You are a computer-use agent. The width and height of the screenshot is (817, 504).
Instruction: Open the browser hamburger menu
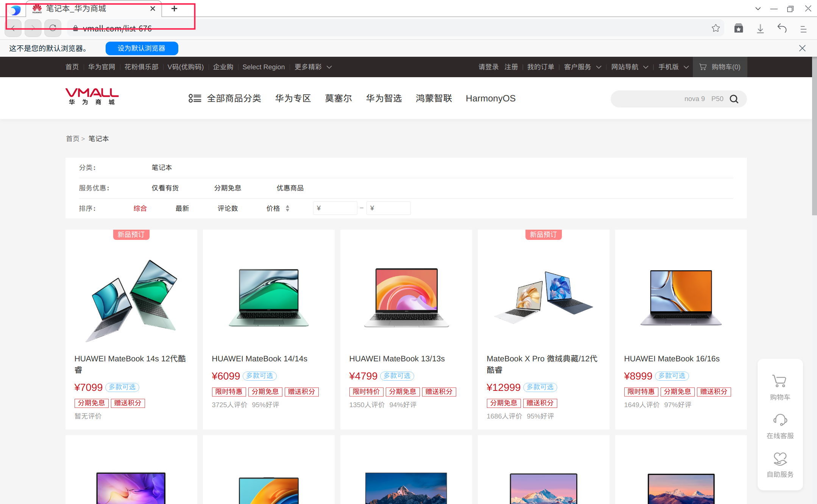coord(803,29)
